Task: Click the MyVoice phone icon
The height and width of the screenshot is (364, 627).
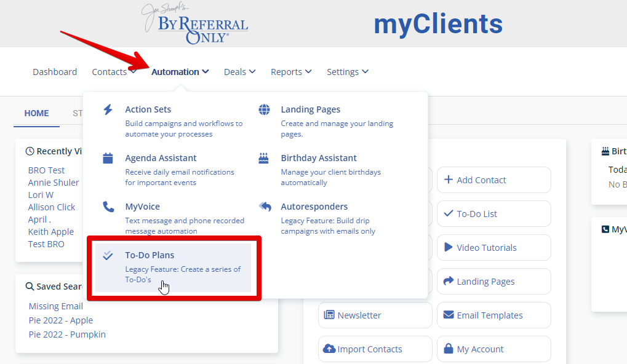Action: pyautogui.click(x=108, y=207)
